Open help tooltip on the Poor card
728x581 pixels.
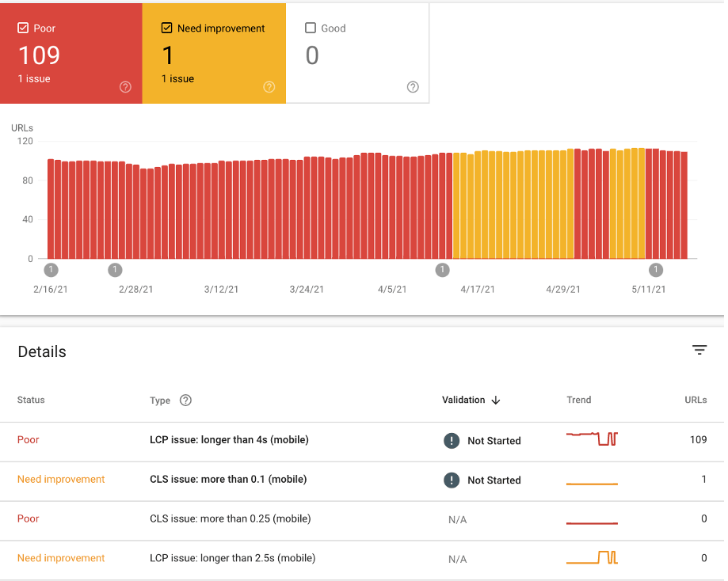pyautogui.click(x=125, y=87)
